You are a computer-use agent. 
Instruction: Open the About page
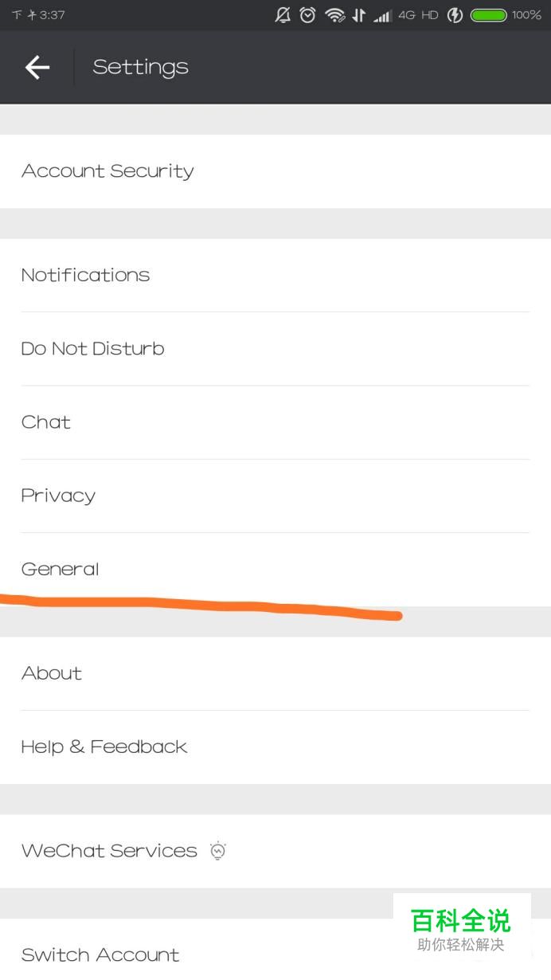coord(52,673)
